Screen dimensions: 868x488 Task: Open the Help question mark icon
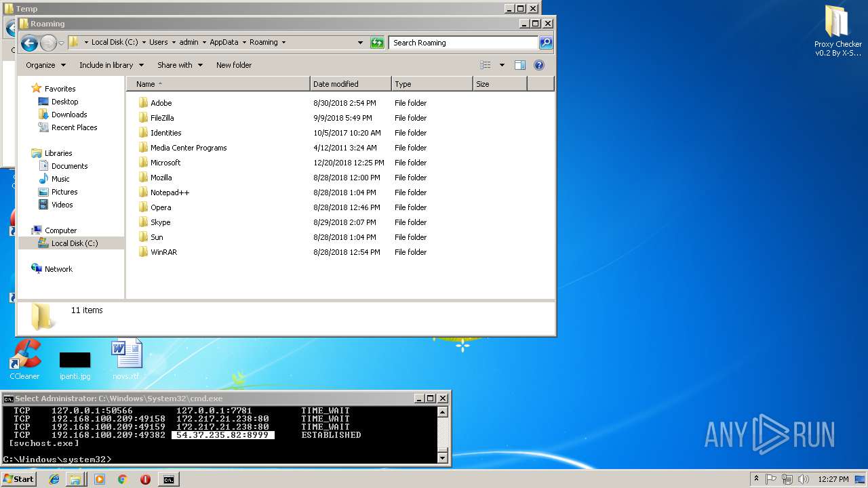pyautogui.click(x=539, y=65)
